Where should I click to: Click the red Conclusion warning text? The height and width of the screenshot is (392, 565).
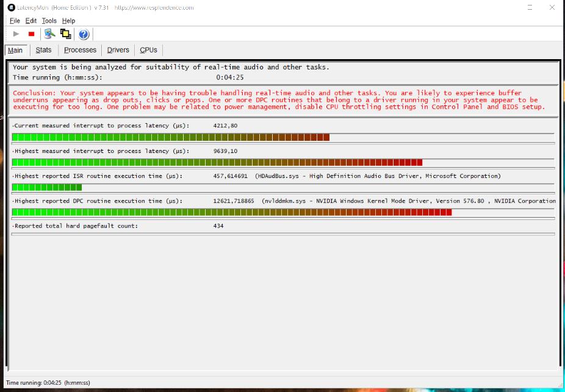(279, 100)
